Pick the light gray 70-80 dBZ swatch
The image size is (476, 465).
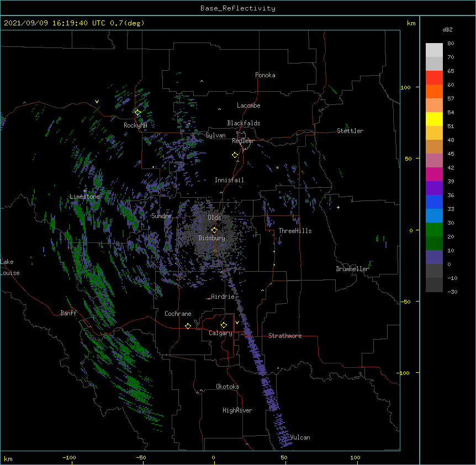coord(434,50)
